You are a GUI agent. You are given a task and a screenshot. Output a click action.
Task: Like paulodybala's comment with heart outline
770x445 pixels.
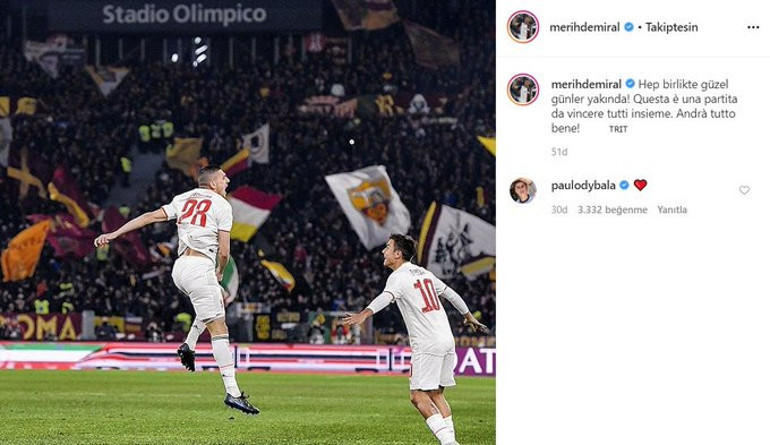pos(744,190)
